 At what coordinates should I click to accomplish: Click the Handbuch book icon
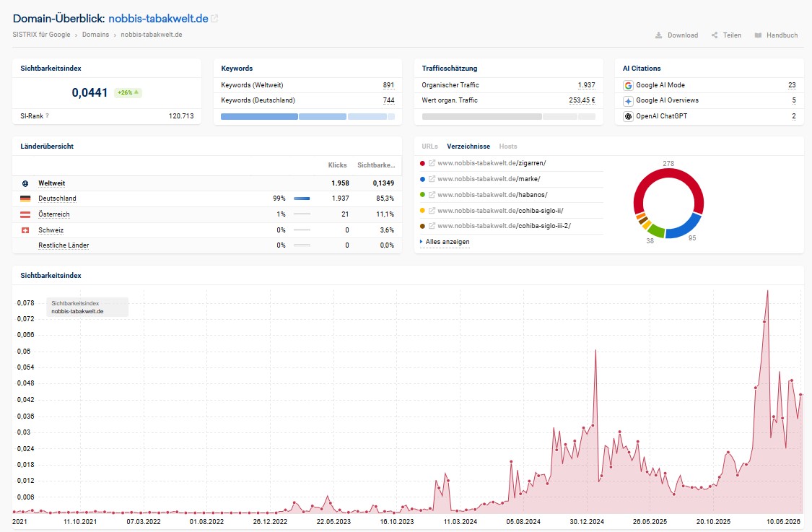(x=758, y=35)
